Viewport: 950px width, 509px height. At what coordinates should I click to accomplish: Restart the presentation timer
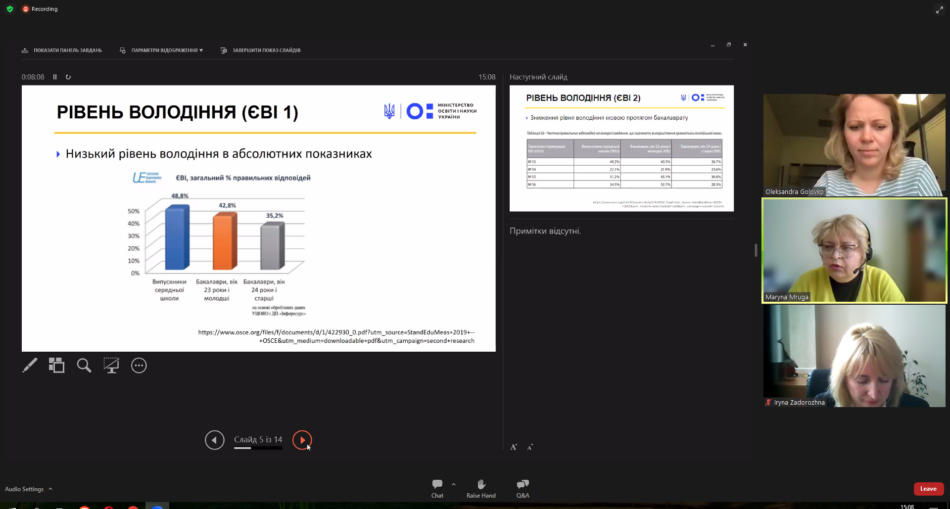[x=69, y=76]
